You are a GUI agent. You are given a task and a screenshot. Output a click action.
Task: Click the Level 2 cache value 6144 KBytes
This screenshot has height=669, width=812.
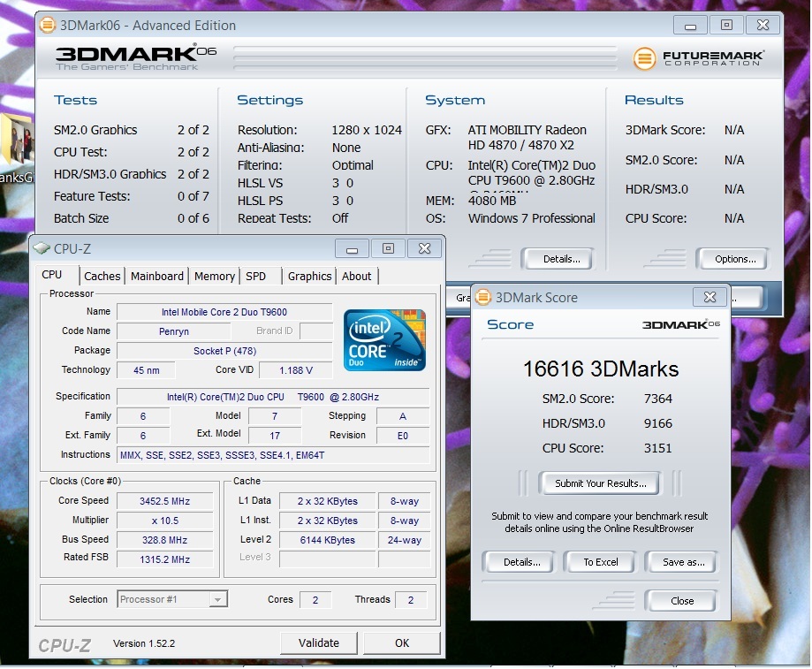click(x=327, y=540)
